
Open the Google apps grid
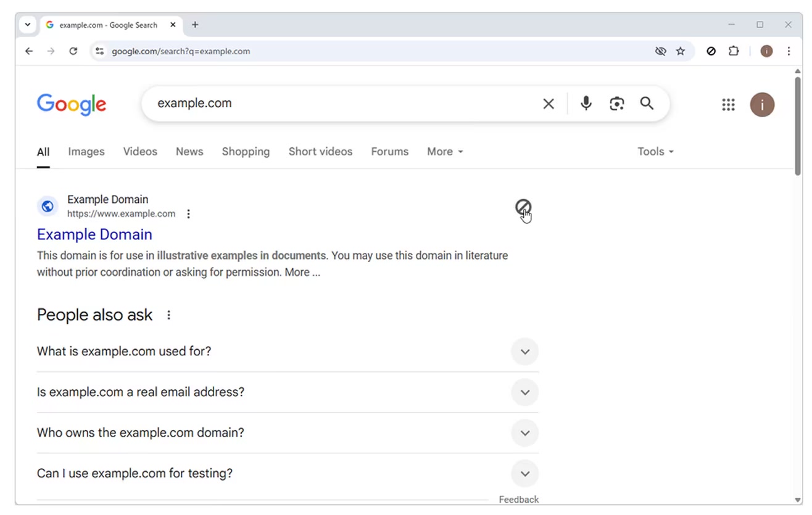728,105
